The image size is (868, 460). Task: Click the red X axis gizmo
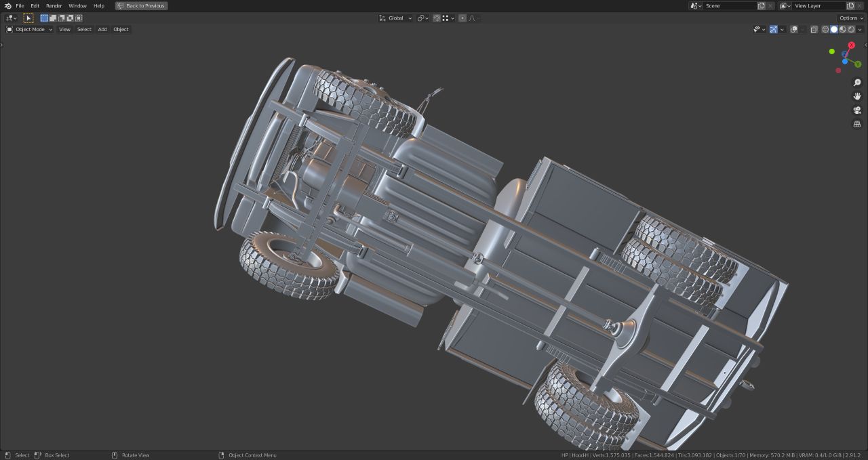852,45
